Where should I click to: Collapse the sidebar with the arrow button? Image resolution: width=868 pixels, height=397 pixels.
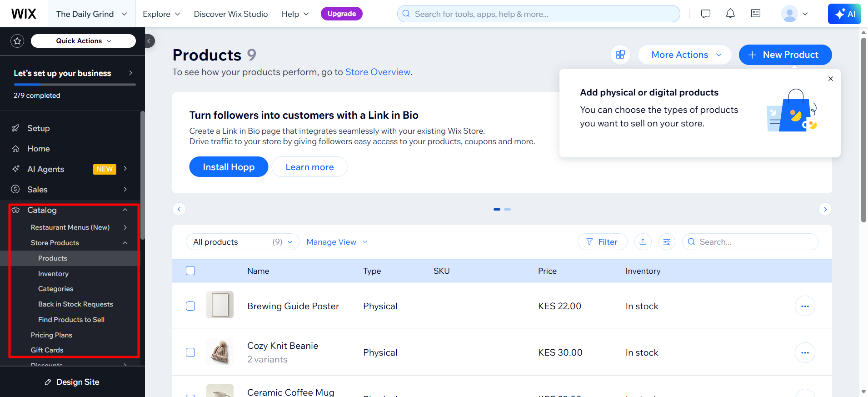149,41
